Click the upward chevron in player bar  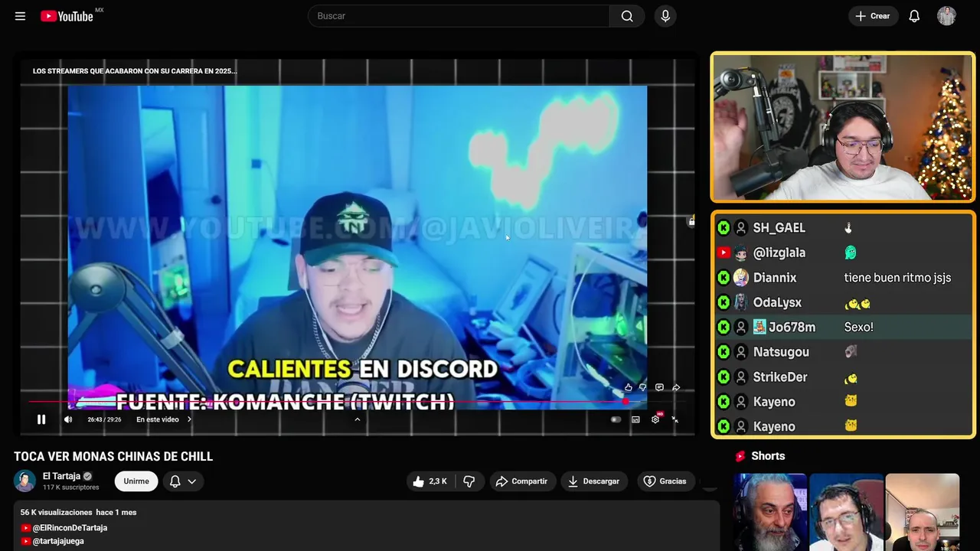[357, 419]
